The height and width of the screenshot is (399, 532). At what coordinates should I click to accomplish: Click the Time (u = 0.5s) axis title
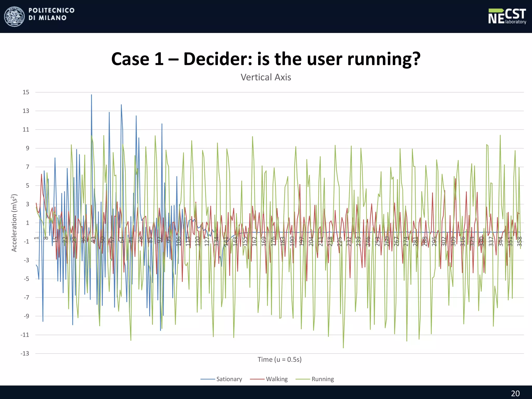(x=280, y=360)
